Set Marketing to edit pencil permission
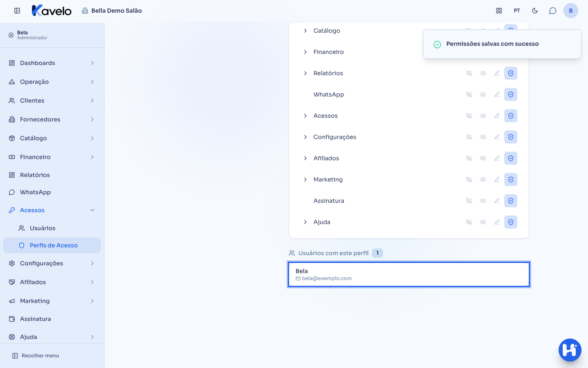Viewport: 588px width, 368px height. click(x=497, y=180)
